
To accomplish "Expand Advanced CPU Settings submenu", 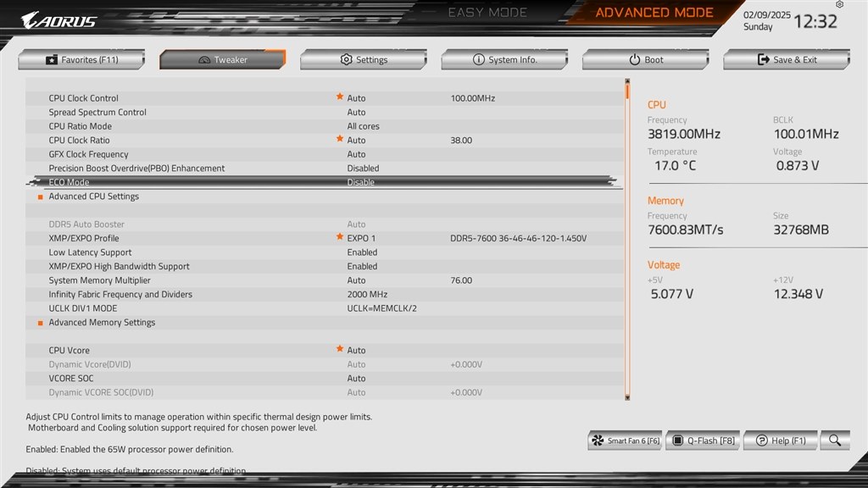I will point(93,197).
